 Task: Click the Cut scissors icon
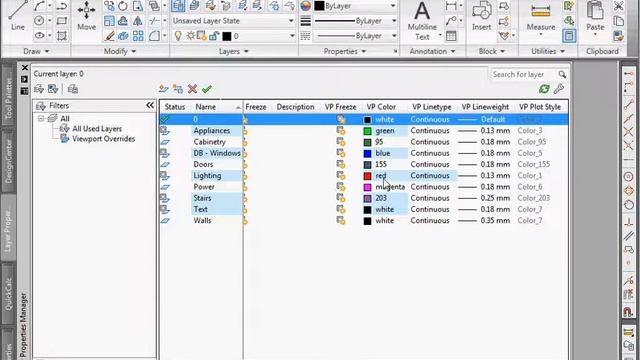pos(619,6)
